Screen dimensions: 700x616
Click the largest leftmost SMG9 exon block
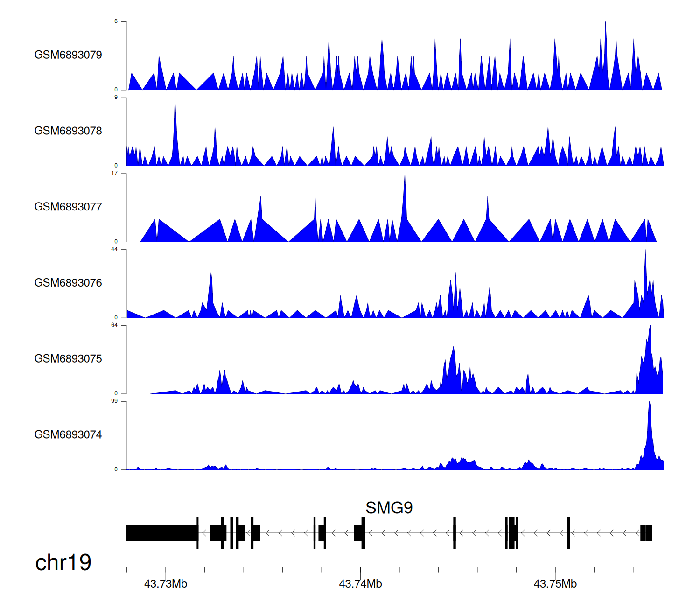tap(161, 533)
